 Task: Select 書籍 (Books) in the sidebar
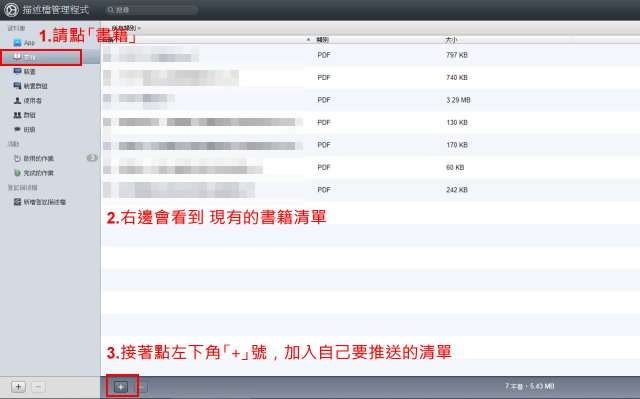(x=50, y=57)
